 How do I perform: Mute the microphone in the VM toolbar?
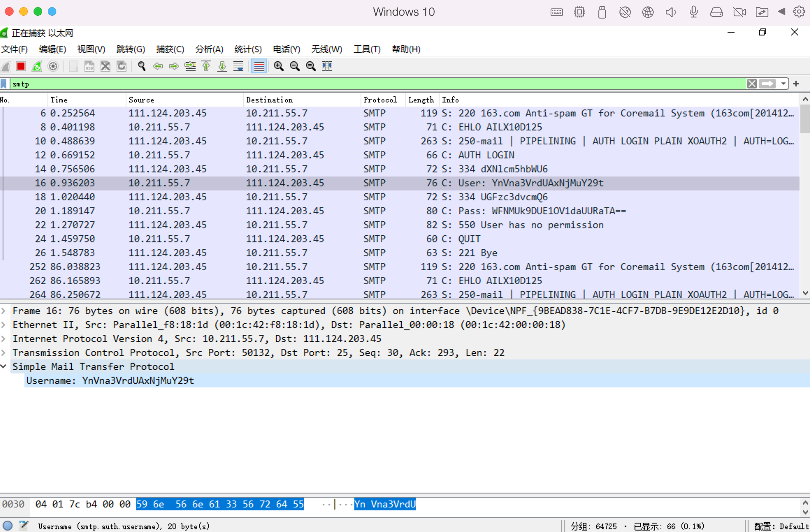point(693,12)
